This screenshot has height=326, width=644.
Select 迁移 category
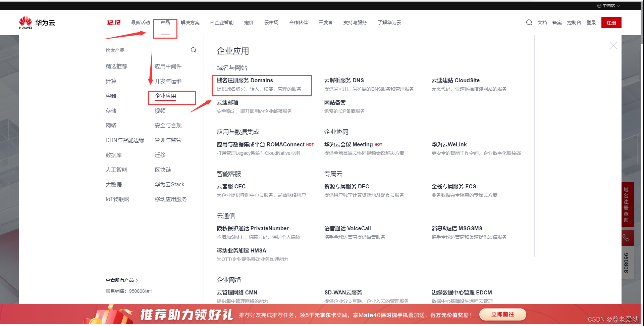tap(160, 155)
